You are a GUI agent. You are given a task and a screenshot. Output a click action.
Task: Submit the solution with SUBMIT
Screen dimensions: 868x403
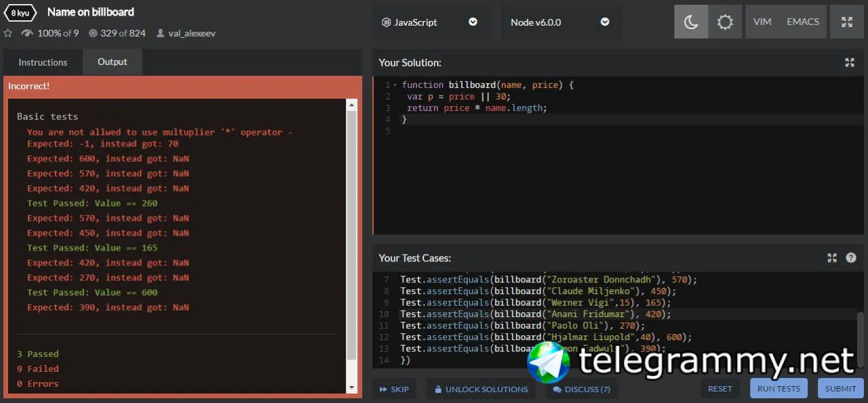tap(841, 388)
